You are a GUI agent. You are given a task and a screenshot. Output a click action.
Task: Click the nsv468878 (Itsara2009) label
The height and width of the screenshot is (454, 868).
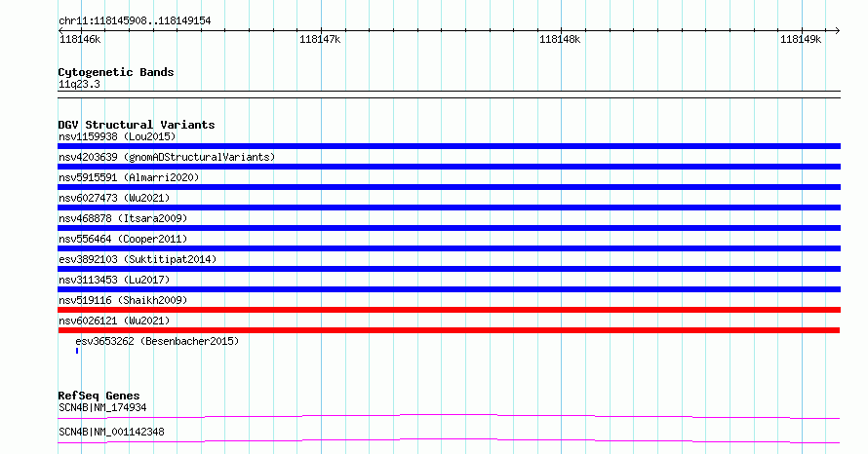click(123, 218)
